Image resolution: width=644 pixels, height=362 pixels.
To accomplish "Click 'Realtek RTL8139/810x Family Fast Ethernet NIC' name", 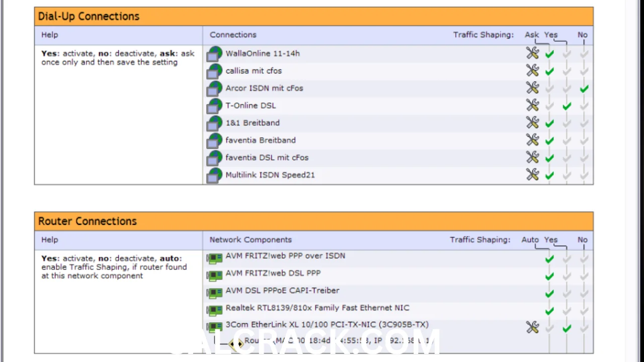I will coord(317,308).
